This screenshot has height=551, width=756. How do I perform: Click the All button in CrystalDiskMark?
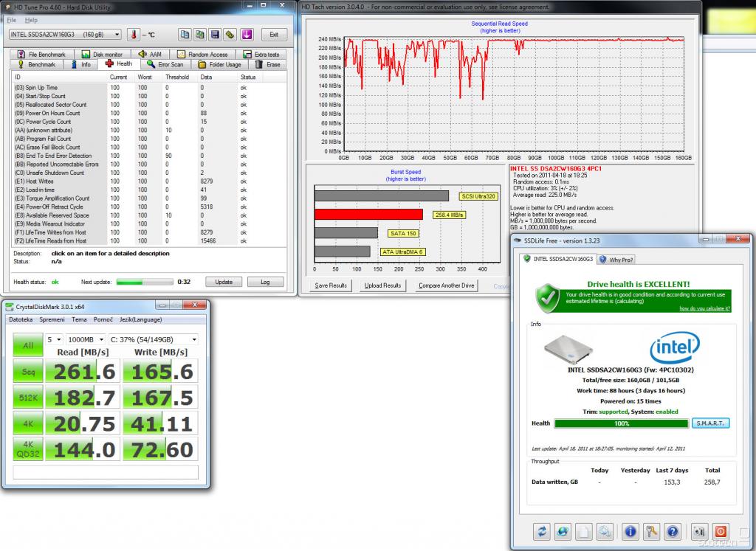[28, 345]
